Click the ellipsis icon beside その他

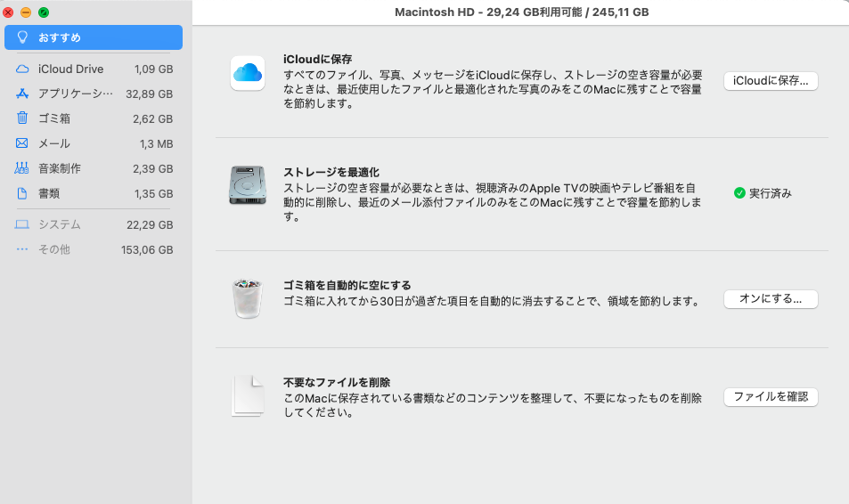[22, 249]
